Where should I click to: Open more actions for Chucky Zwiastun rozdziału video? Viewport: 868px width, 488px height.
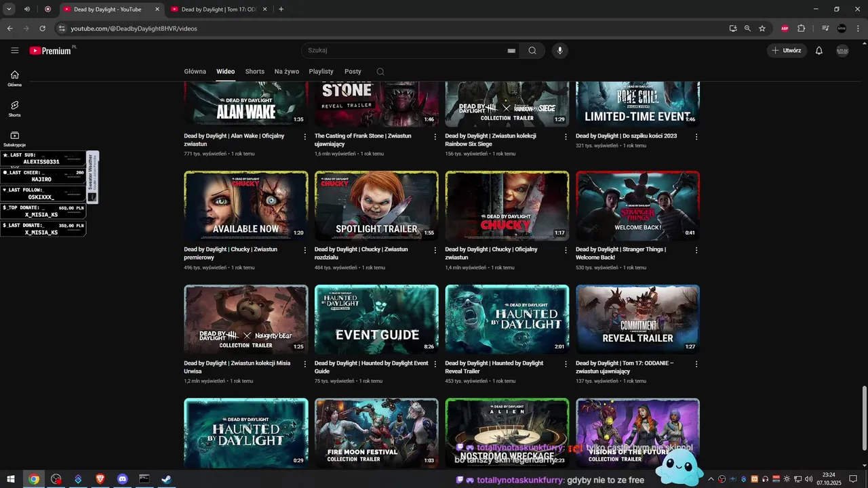[x=435, y=250]
